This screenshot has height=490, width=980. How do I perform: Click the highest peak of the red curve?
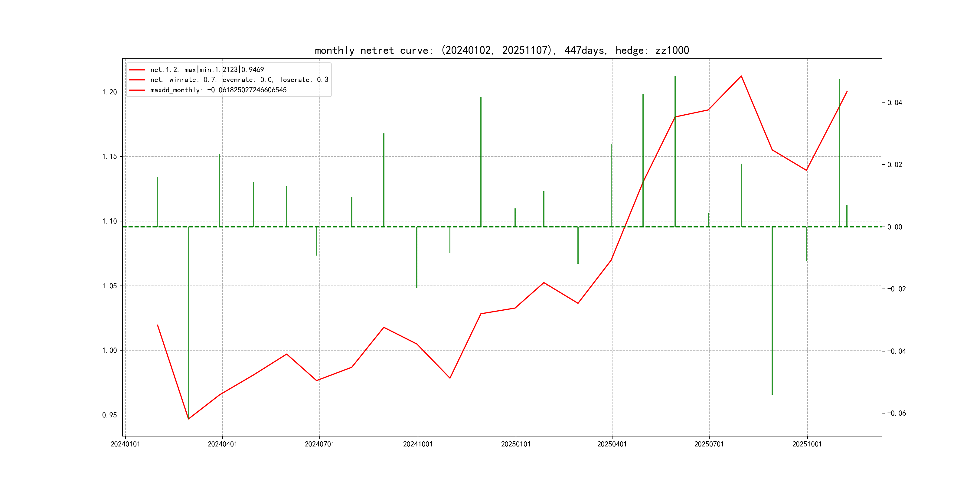pyautogui.click(x=741, y=76)
